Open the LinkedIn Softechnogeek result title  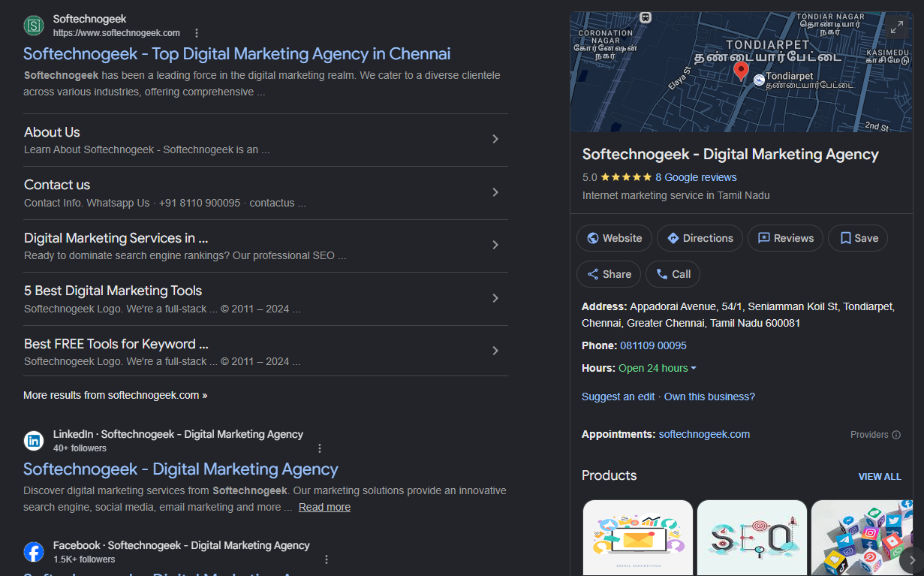pos(181,469)
